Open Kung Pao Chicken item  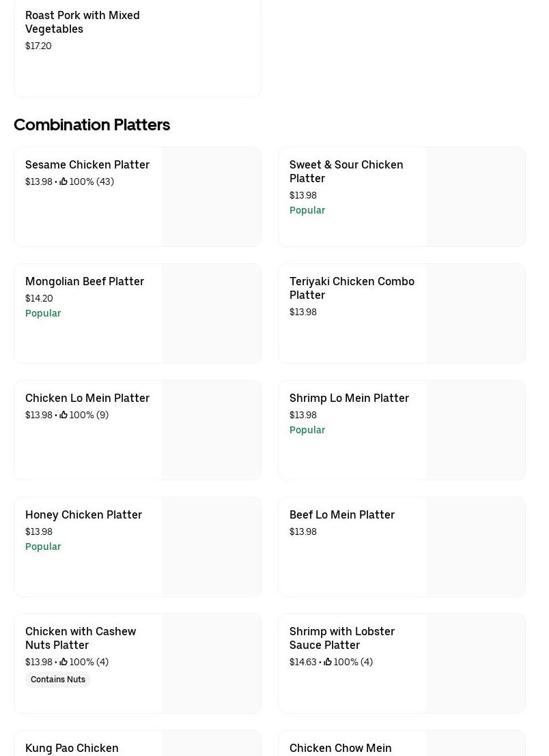[72, 748]
